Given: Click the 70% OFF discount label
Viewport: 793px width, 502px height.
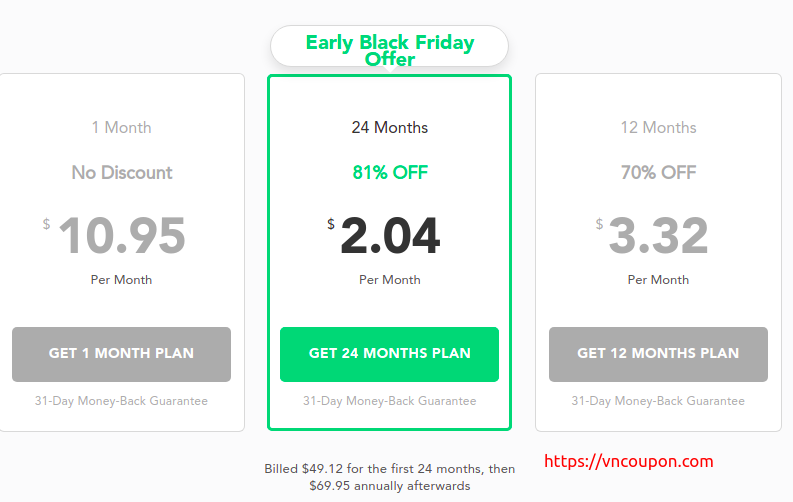Looking at the screenshot, I should [658, 172].
